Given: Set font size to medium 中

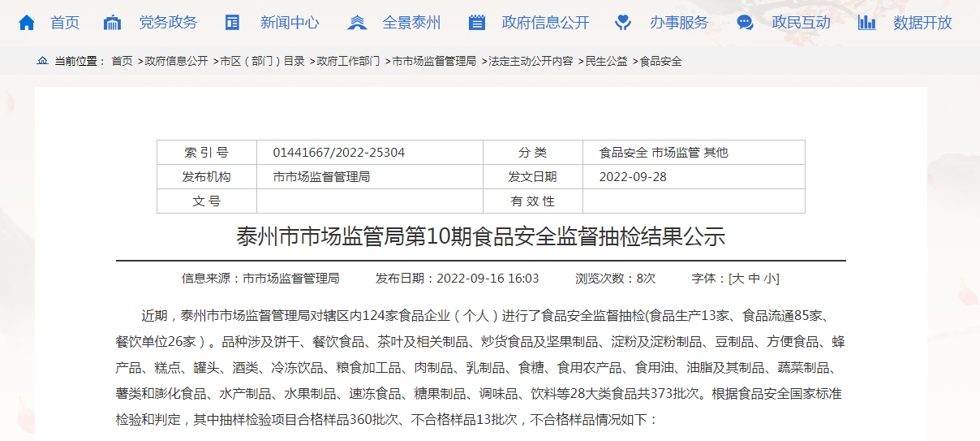Looking at the screenshot, I should [754, 279].
